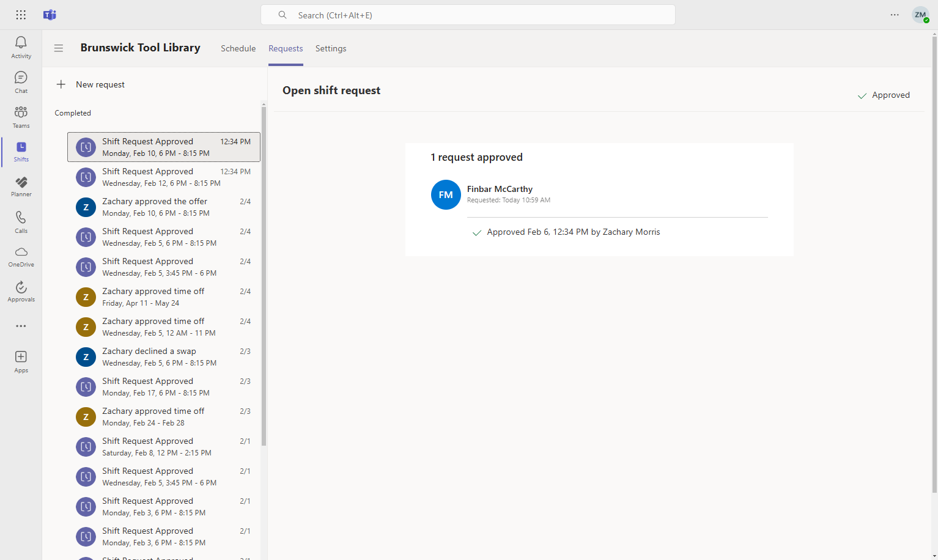Image resolution: width=938 pixels, height=560 pixels.
Task: Open Chat in the sidebar
Action: (21, 82)
